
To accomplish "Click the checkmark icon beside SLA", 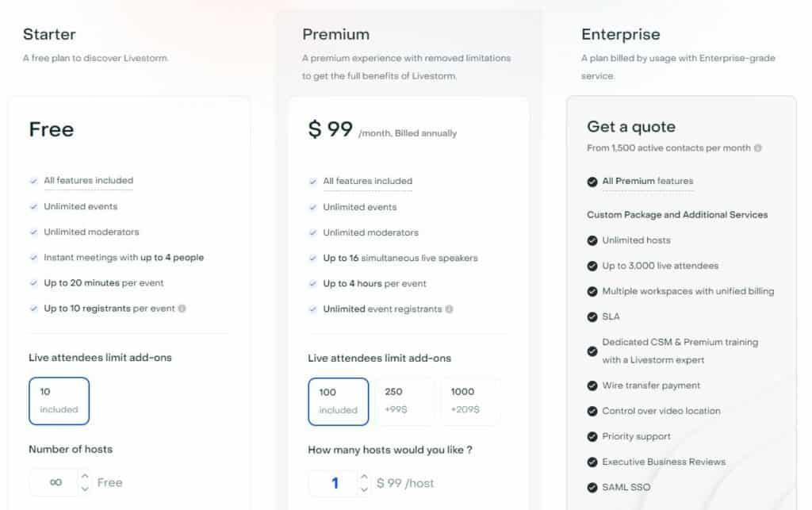I will 592,316.
